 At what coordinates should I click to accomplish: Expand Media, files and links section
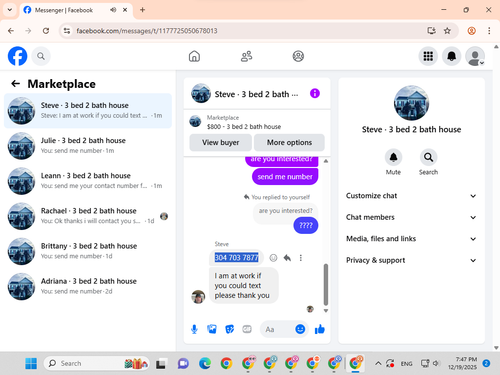point(411,239)
